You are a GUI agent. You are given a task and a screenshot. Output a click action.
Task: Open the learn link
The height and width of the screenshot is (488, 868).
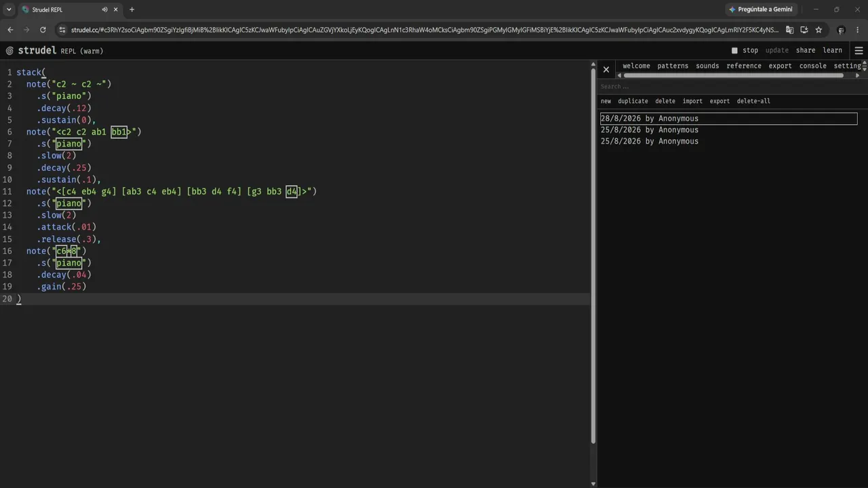(832, 50)
